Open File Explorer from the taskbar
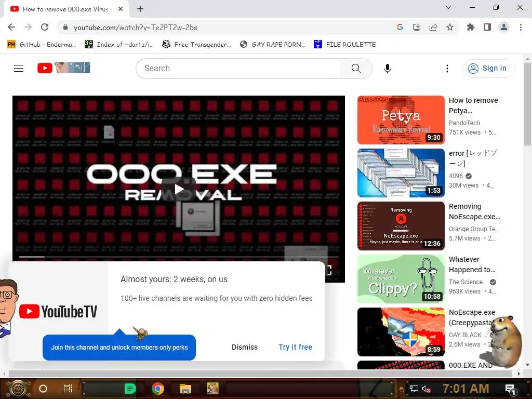This screenshot has height=399, width=532. click(x=185, y=389)
